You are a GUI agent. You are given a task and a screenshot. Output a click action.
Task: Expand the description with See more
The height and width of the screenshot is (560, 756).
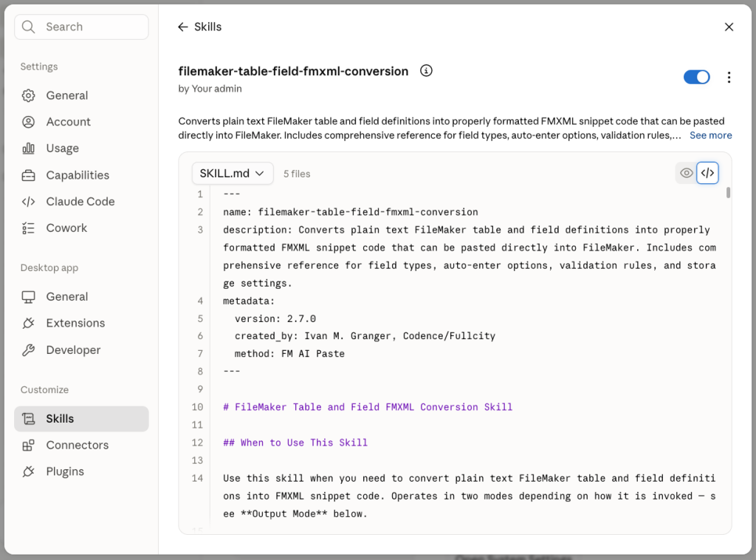click(710, 135)
